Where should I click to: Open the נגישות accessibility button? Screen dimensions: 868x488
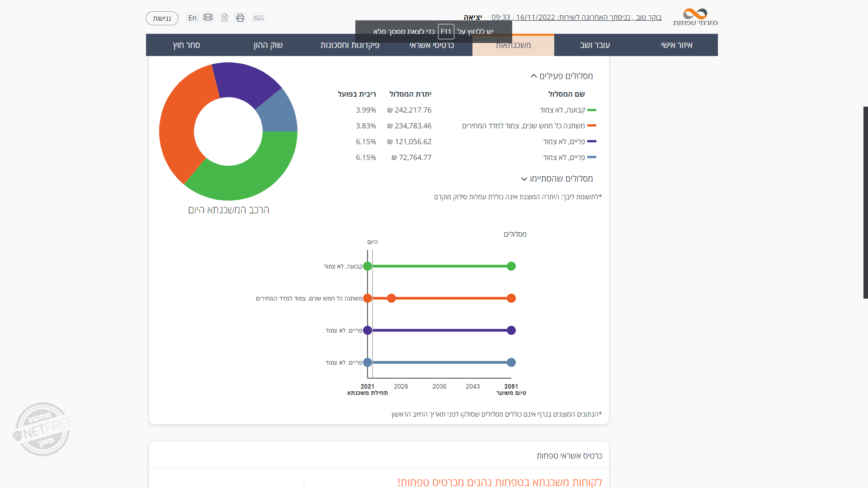(x=162, y=19)
